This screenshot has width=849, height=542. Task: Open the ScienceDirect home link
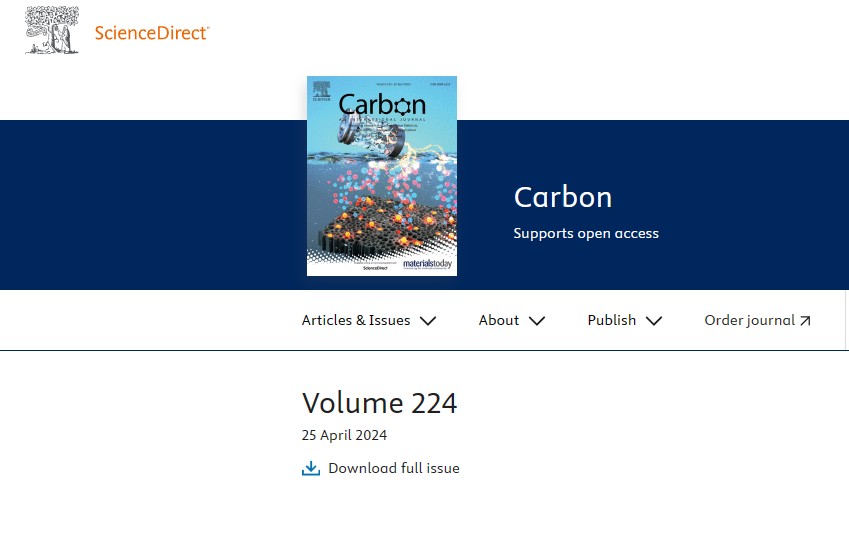152,33
